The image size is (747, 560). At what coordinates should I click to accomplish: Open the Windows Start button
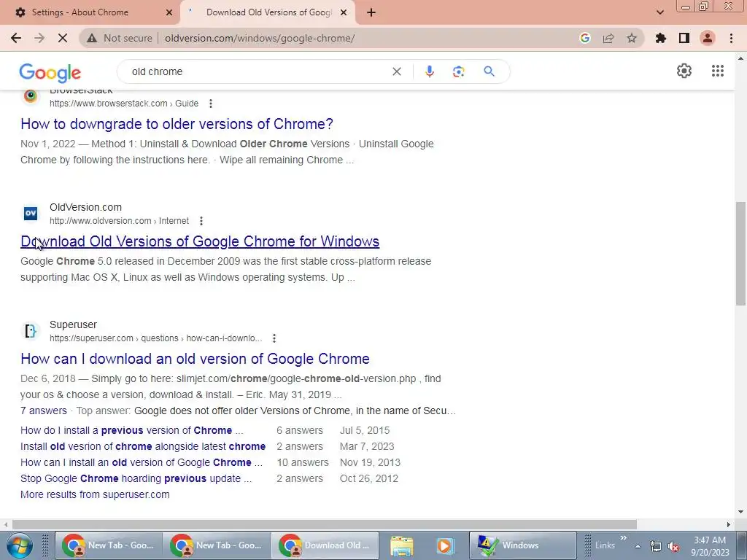[20, 545]
